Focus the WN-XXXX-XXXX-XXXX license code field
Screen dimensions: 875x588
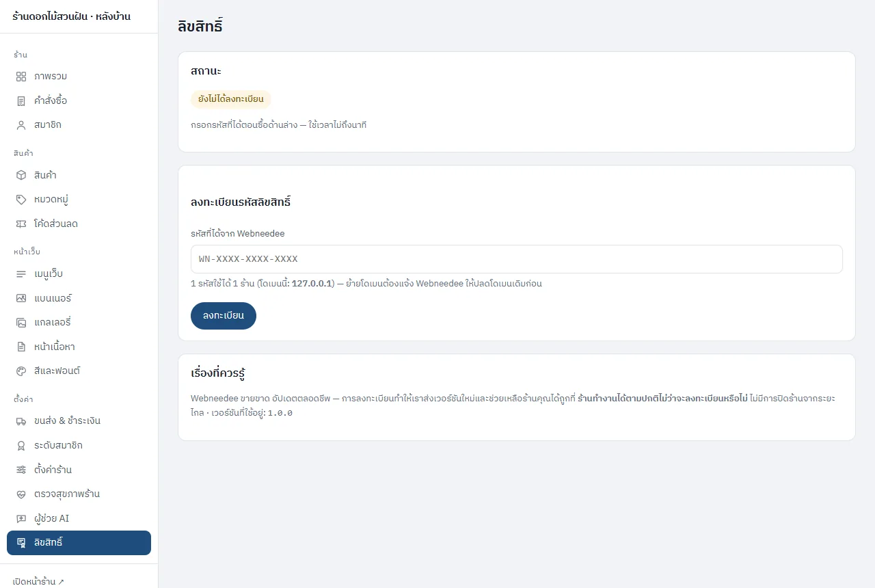[517, 259]
